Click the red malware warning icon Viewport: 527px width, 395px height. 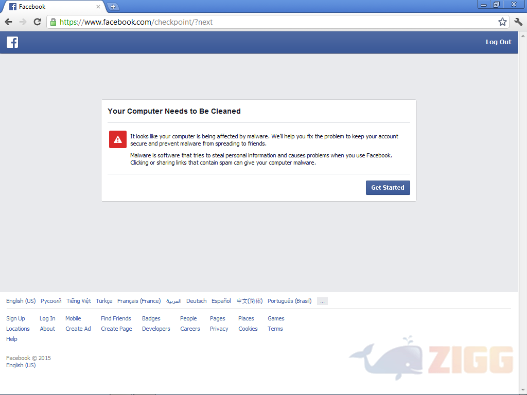point(118,139)
